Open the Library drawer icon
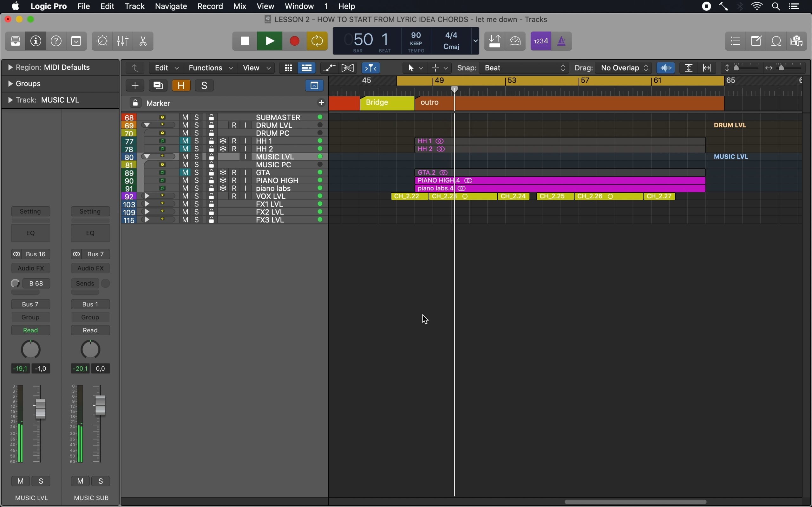The height and width of the screenshot is (507, 812). coord(16,41)
